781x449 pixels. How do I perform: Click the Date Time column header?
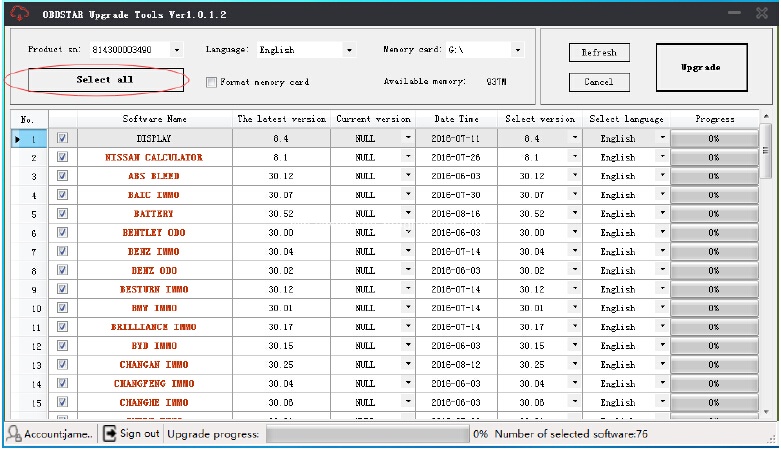(x=456, y=119)
